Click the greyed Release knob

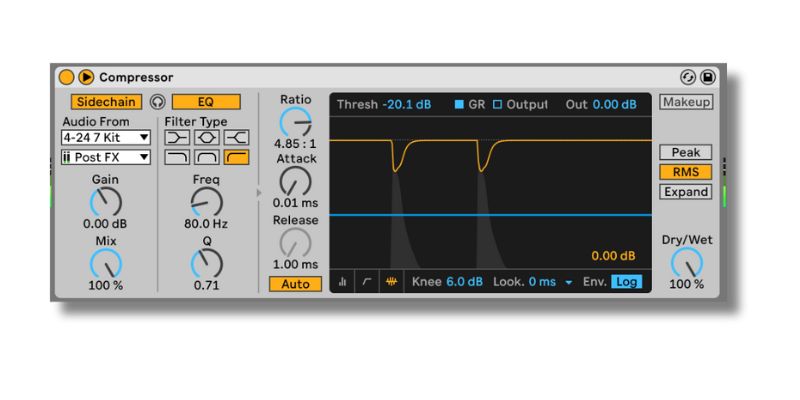pyautogui.click(x=295, y=243)
